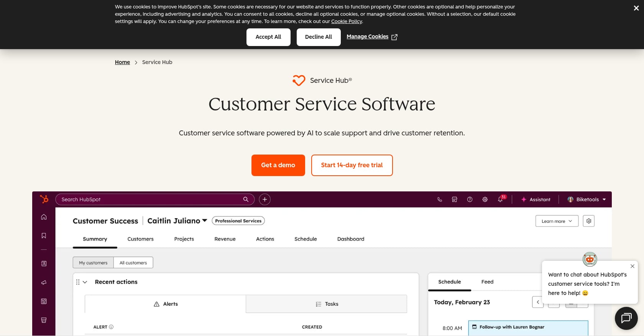The image size is (644, 336).
Task: Switch to the Dashboard tab
Action: click(x=351, y=239)
